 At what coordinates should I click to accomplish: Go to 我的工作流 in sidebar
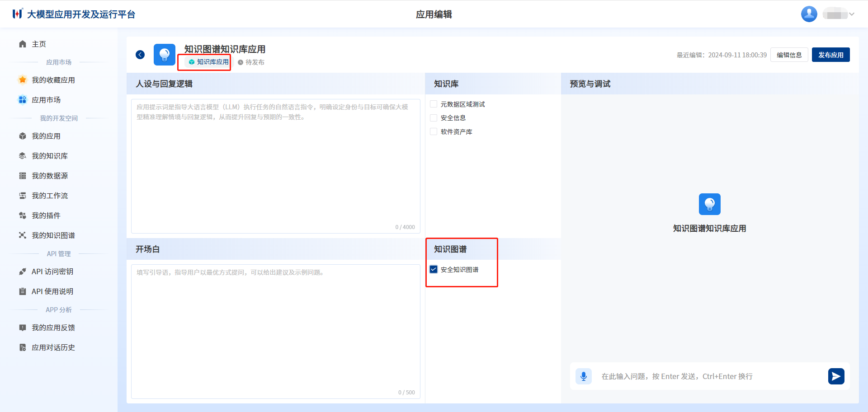pyautogui.click(x=50, y=196)
